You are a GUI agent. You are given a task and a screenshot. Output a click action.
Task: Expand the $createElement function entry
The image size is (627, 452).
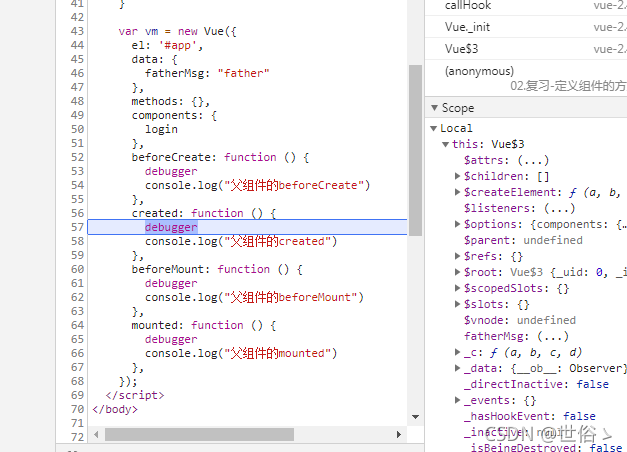(x=457, y=192)
